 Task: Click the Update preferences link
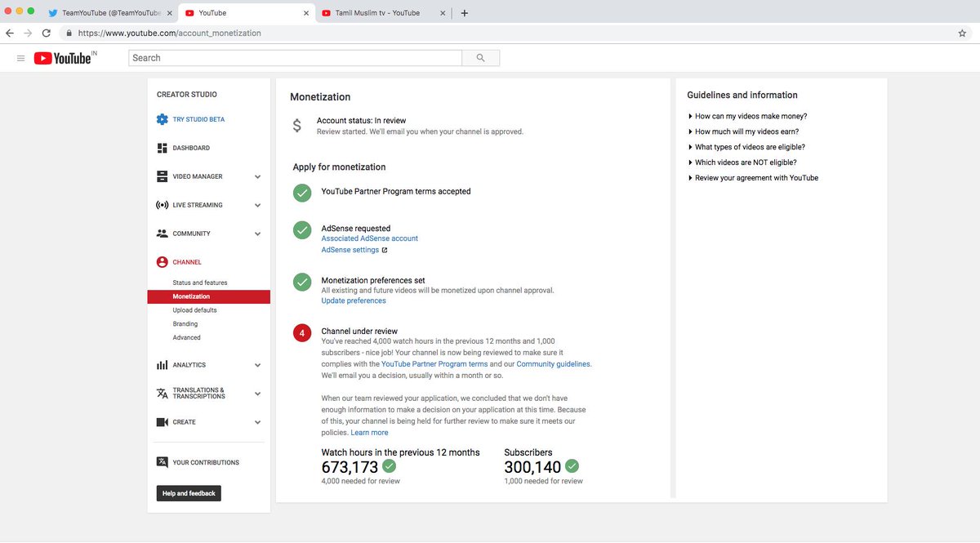click(354, 300)
